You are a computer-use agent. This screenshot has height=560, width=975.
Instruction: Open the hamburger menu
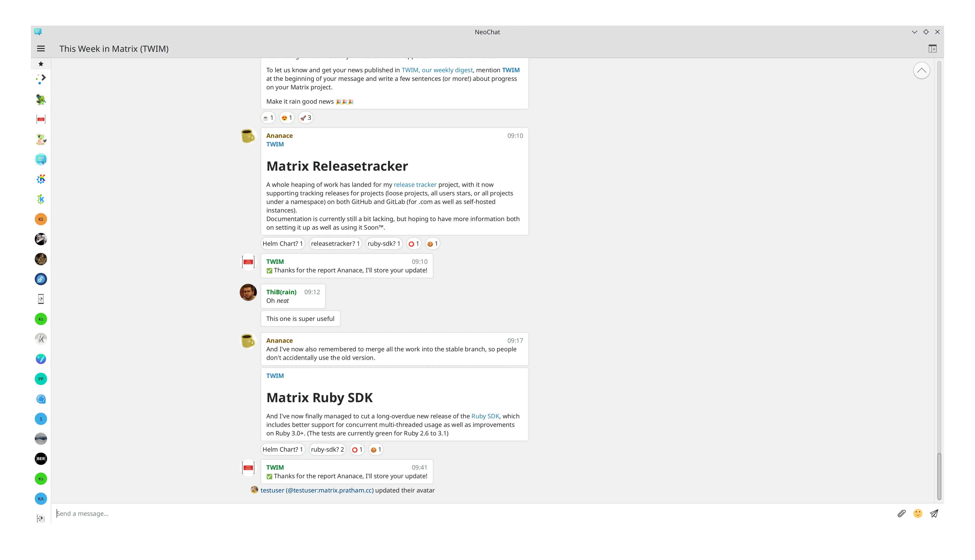coord(41,48)
